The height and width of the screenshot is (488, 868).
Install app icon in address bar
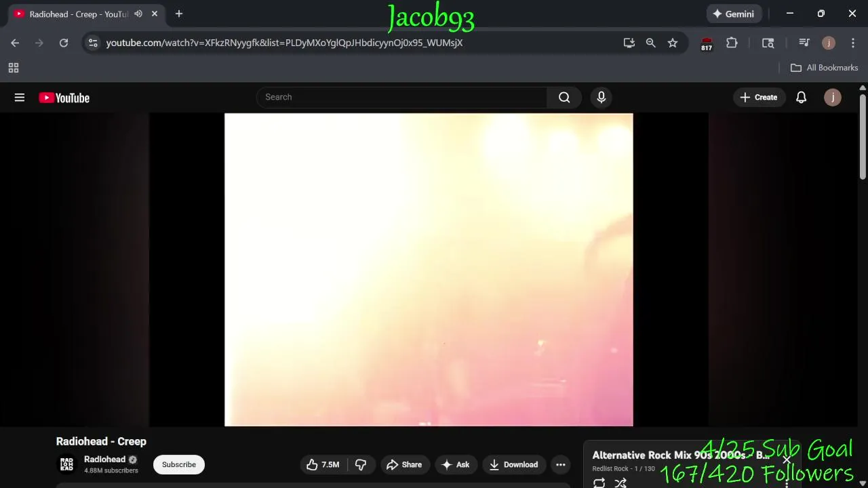tap(629, 43)
